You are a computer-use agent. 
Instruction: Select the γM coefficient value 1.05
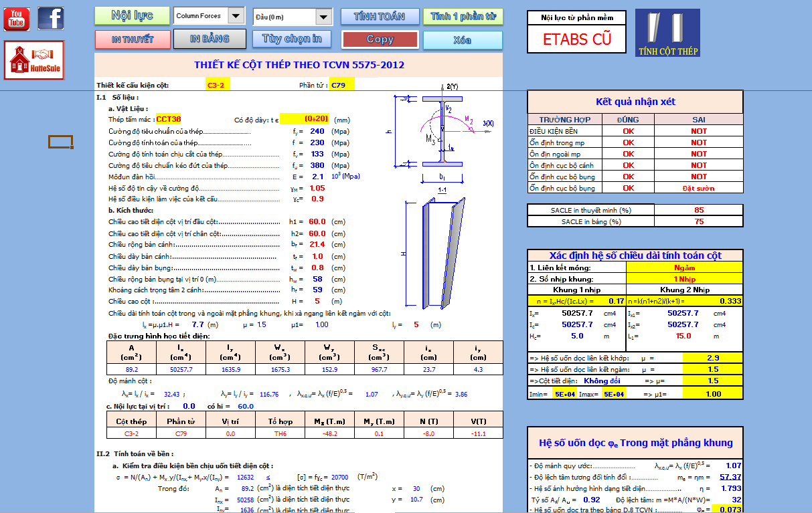coord(317,188)
